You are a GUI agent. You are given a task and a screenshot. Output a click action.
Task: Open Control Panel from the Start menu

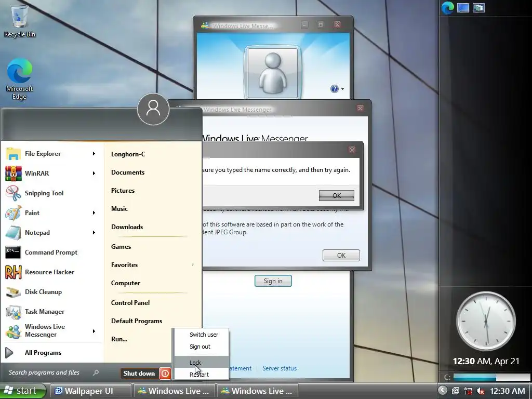coord(130,303)
